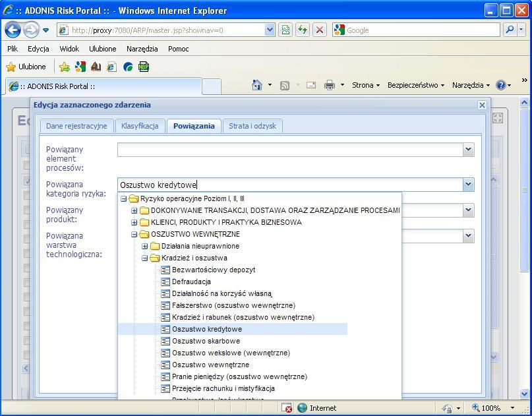Open the Internet Explorer page shortcut in favorites bar
This screenshot has height=416, width=532.
coord(111,67)
